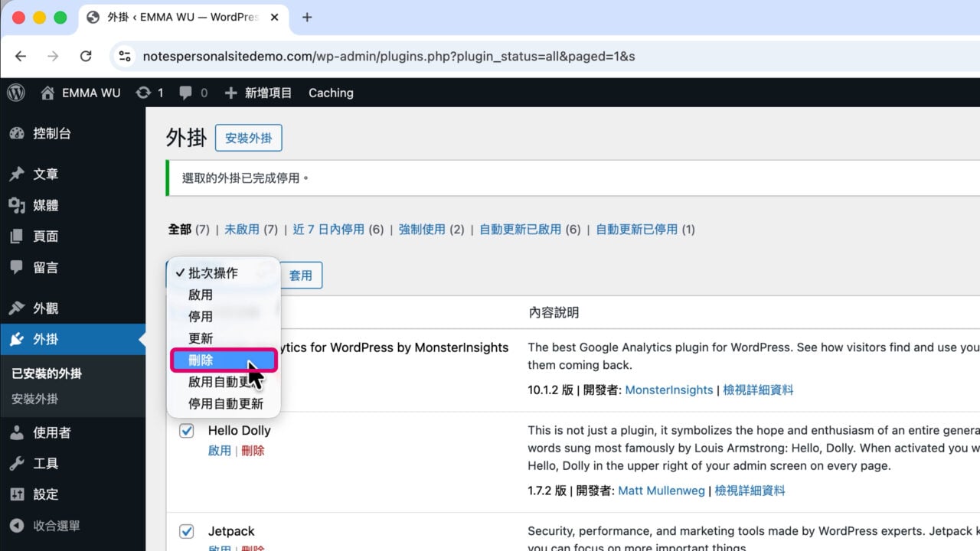Click the 內容說明 column header

[x=554, y=313]
